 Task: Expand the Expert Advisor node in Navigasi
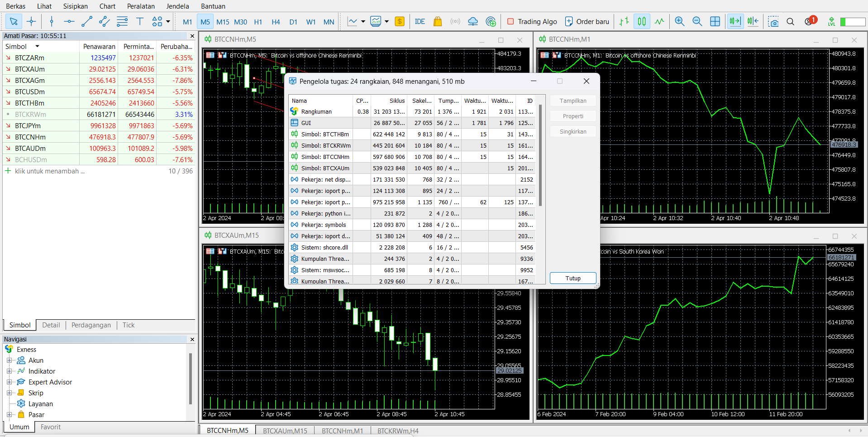[x=10, y=382]
